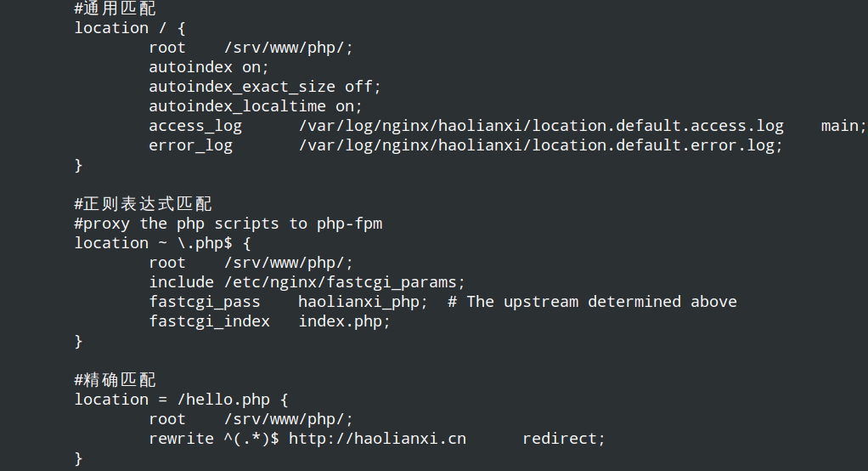Click the access_log directive keyword
Screen dimensions: 868x471
click(195, 127)
